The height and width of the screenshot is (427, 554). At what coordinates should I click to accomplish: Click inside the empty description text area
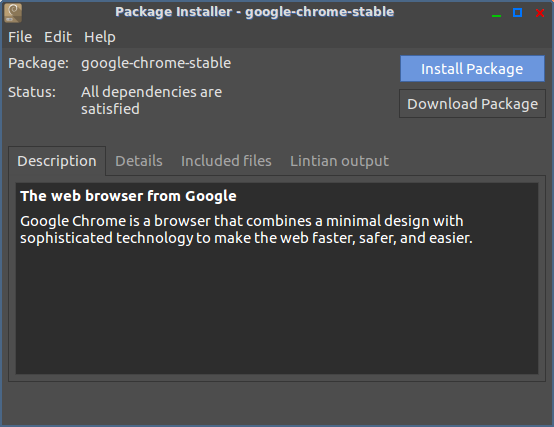pyautogui.click(x=277, y=311)
